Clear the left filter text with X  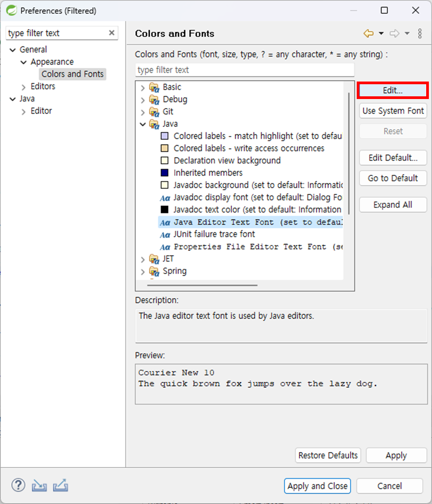[x=112, y=33]
